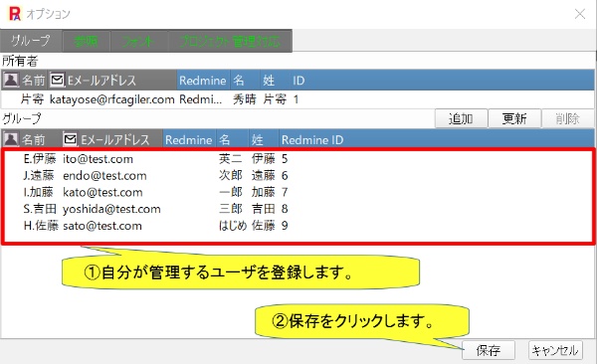Screen dimensions: 597x364
Task: Click the Redmine ID column header
Action: [312, 140]
